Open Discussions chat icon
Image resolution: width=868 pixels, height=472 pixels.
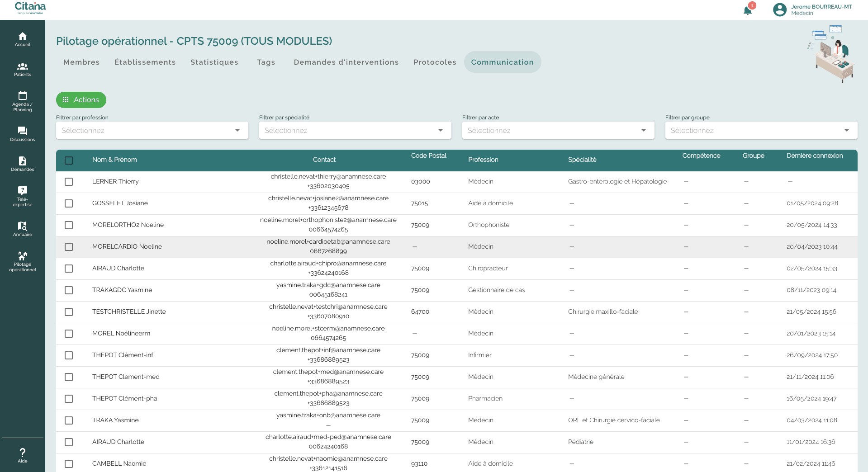[22, 131]
